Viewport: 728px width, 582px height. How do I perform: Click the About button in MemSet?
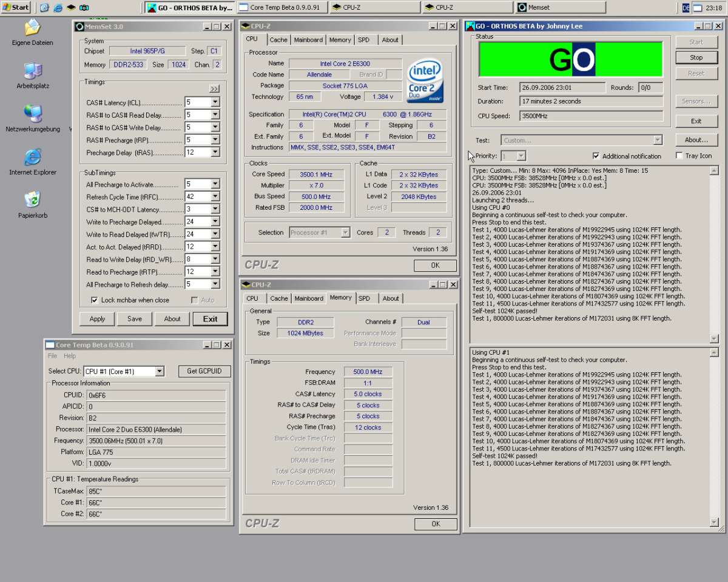click(x=172, y=319)
